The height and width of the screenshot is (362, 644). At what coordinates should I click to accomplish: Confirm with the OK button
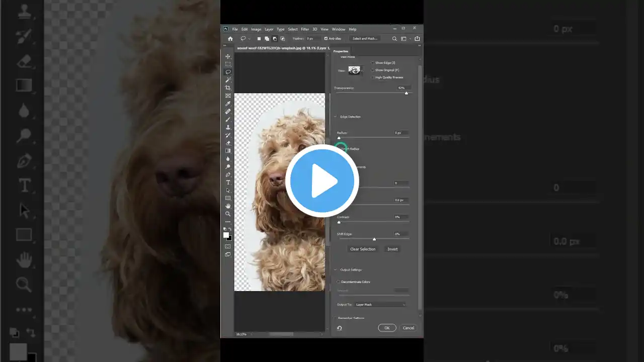click(387, 328)
